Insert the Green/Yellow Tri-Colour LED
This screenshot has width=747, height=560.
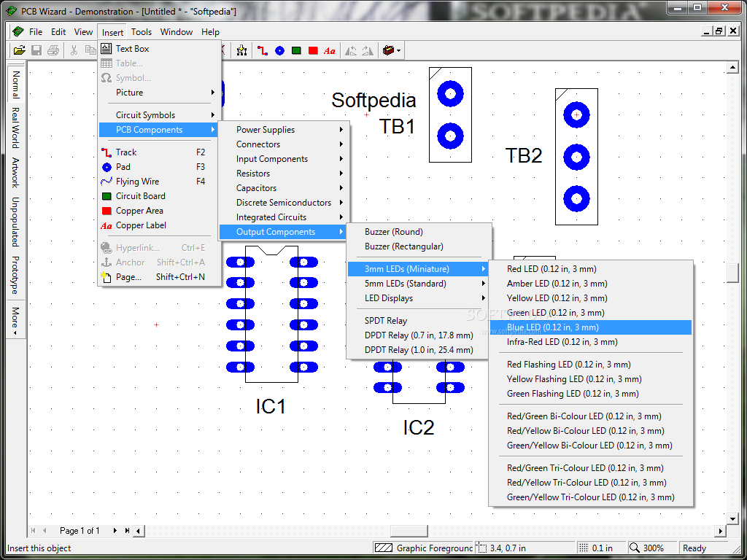tap(591, 497)
